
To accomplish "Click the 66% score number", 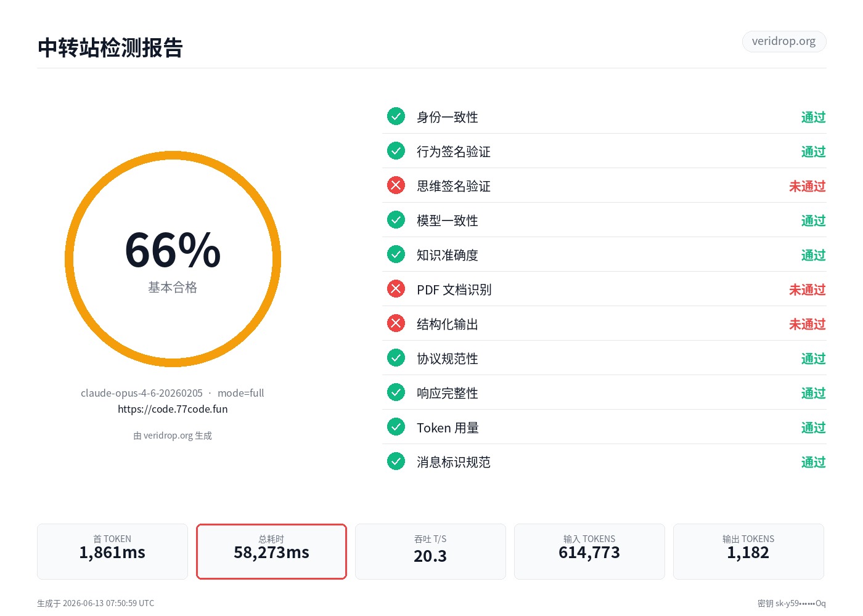I will (173, 250).
